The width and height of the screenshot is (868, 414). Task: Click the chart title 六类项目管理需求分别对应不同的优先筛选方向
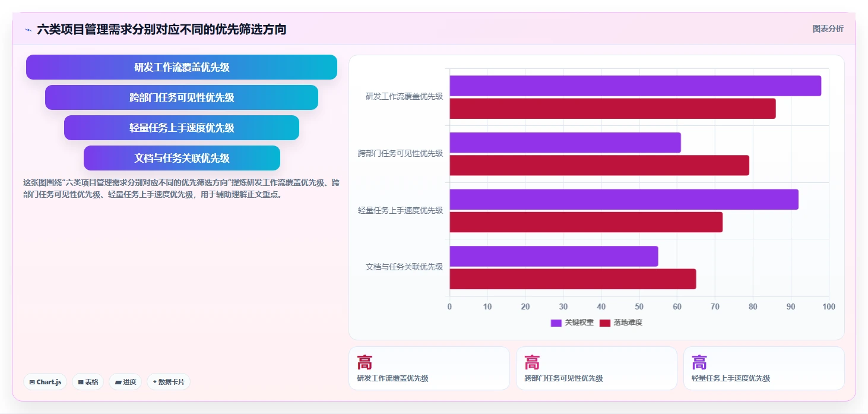click(x=161, y=29)
